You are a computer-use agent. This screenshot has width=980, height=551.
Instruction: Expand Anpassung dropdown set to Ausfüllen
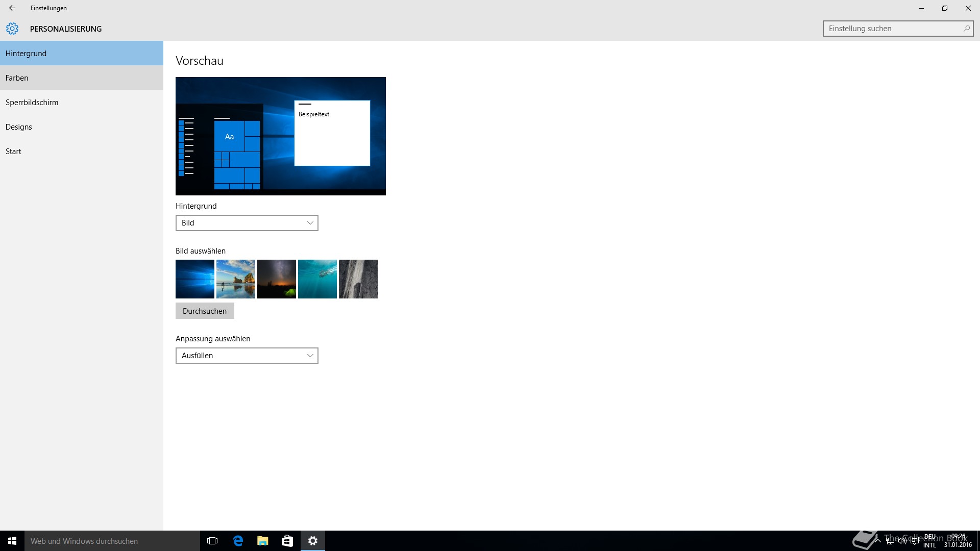tap(247, 356)
